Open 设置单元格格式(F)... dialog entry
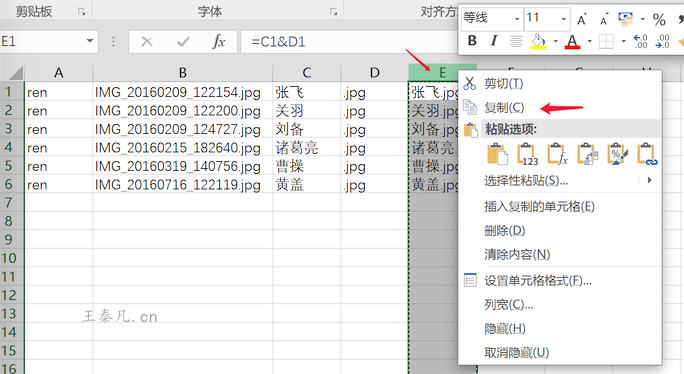 point(538,281)
